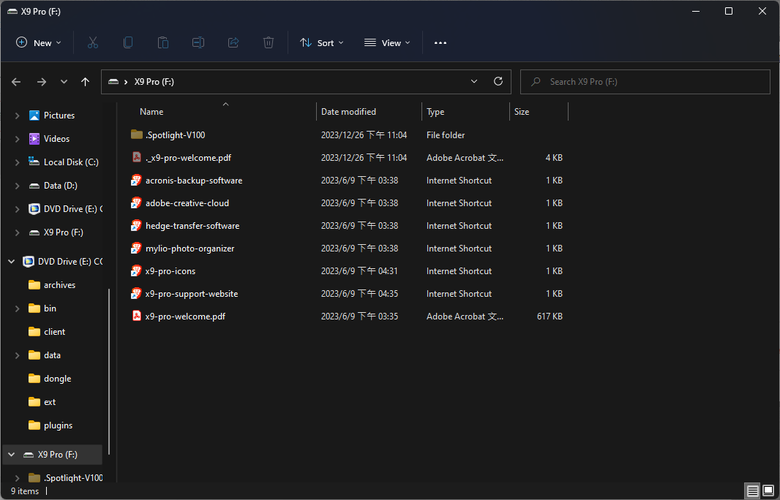Open Videos in navigation pane
This screenshot has width=780, height=500.
56,139
